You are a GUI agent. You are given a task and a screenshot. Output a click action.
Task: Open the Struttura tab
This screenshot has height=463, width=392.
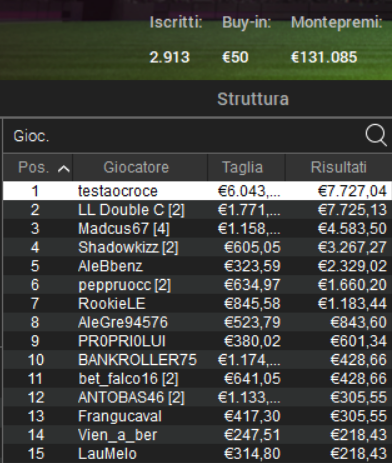(253, 99)
